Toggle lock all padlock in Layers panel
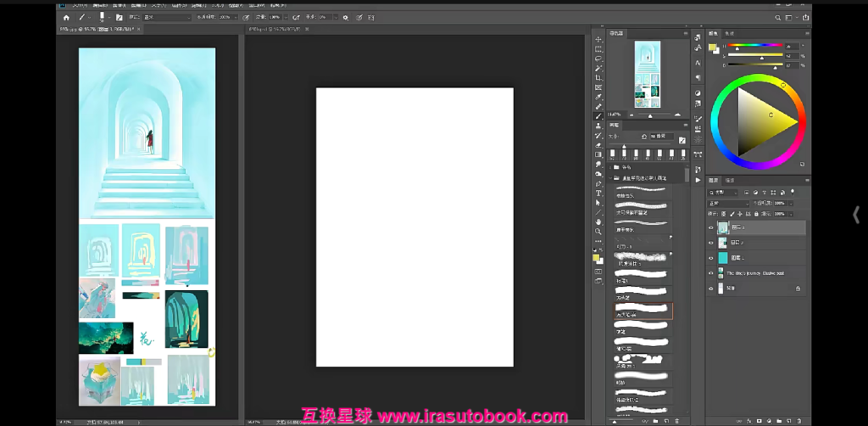Screen dimensions: 868x426 [x=757, y=213]
